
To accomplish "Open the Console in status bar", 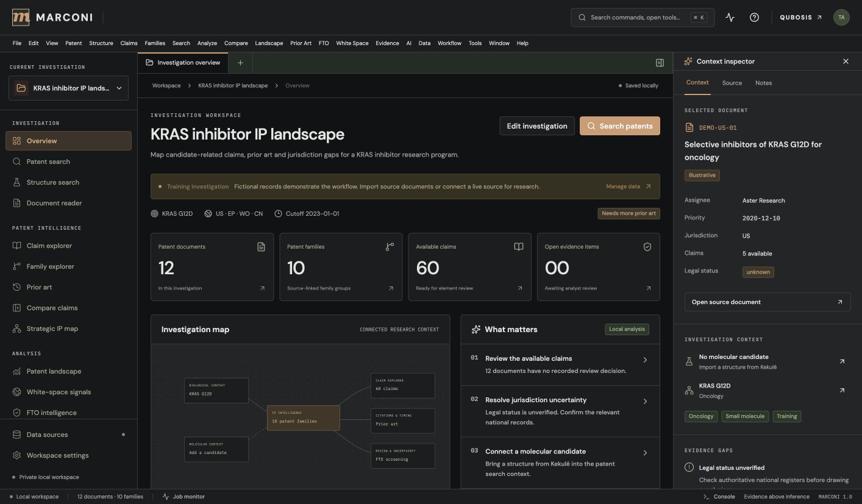I will point(719,497).
